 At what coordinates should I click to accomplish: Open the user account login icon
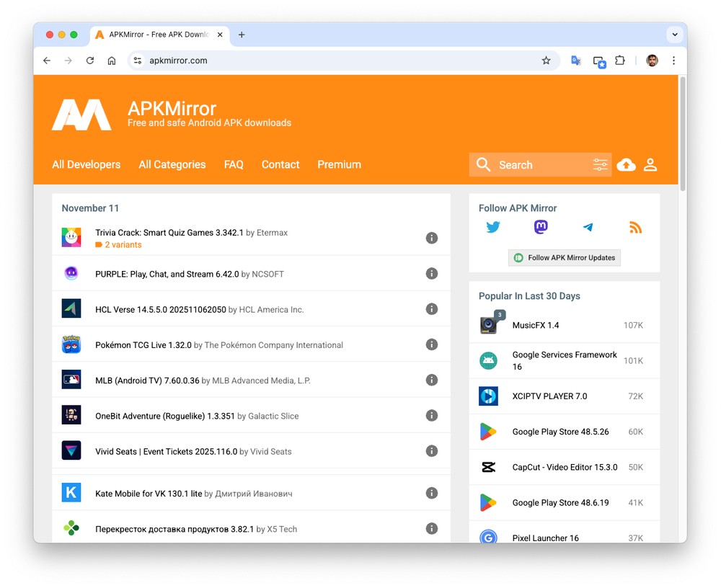tap(650, 165)
